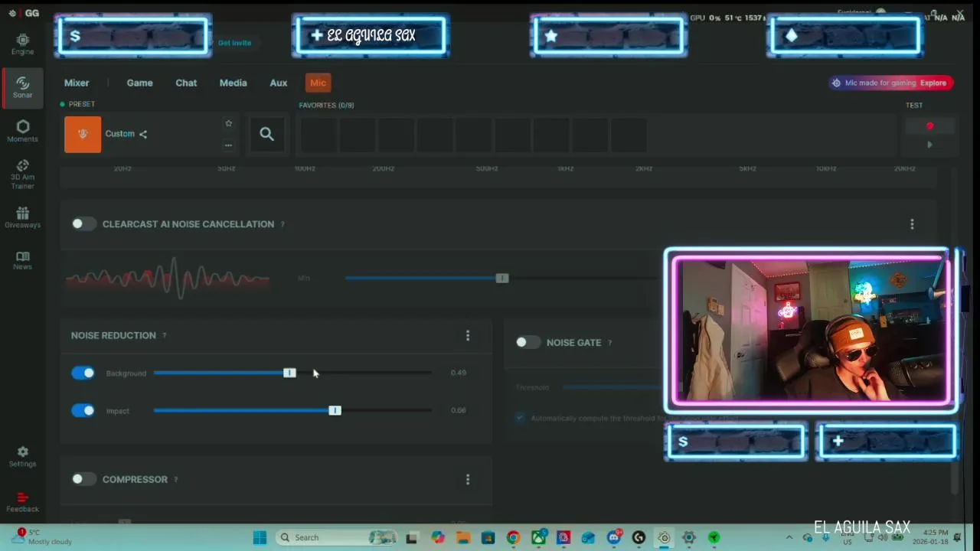The width and height of the screenshot is (980, 551).
Task: Select the Mic tab
Action: (x=318, y=83)
